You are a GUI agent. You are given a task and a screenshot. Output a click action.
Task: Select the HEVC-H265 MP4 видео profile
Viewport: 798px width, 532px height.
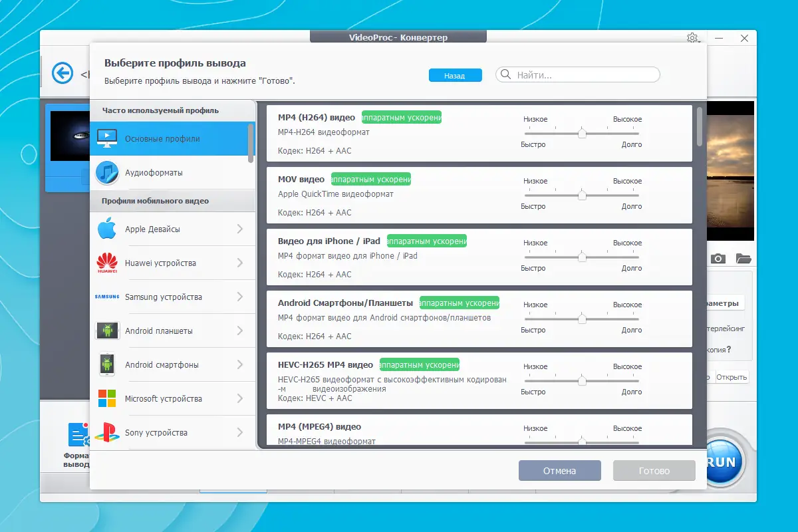479,381
